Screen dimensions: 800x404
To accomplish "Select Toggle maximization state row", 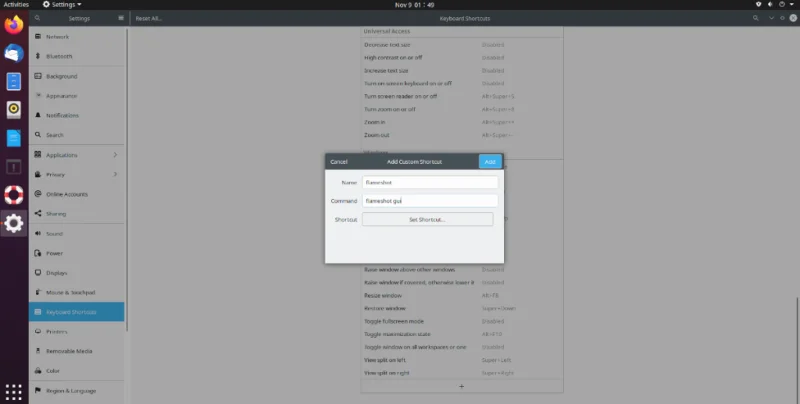I will (x=462, y=334).
